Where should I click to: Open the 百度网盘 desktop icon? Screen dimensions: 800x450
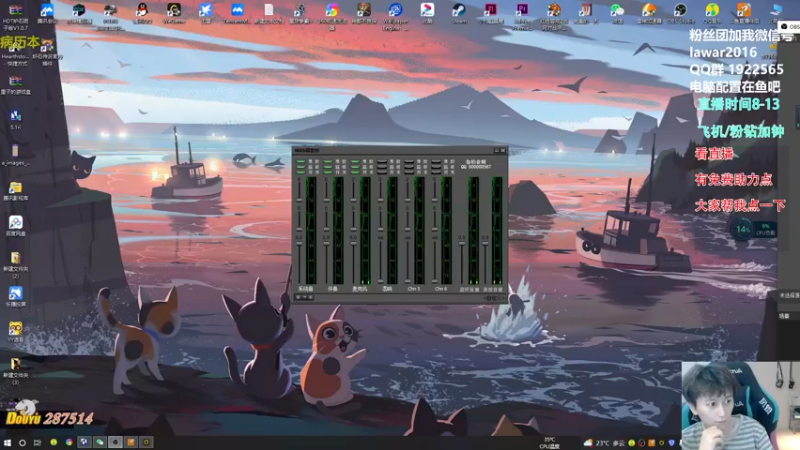click(x=15, y=222)
